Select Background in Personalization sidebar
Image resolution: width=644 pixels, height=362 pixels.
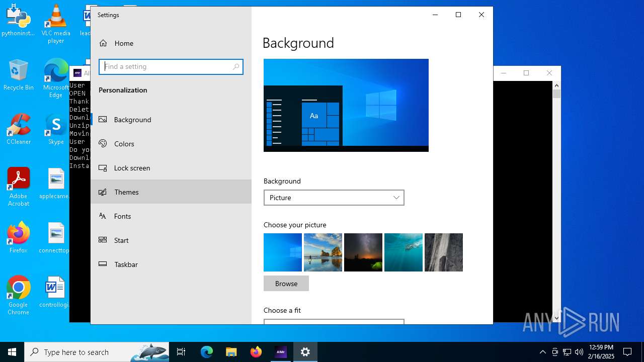pos(171,120)
